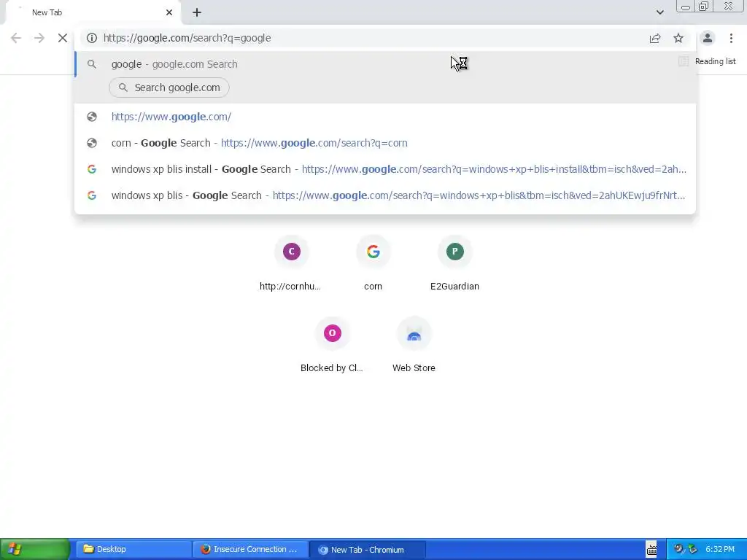The height and width of the screenshot is (560, 747).
Task: Select corn - Google Search suggestion
Action: [385, 143]
